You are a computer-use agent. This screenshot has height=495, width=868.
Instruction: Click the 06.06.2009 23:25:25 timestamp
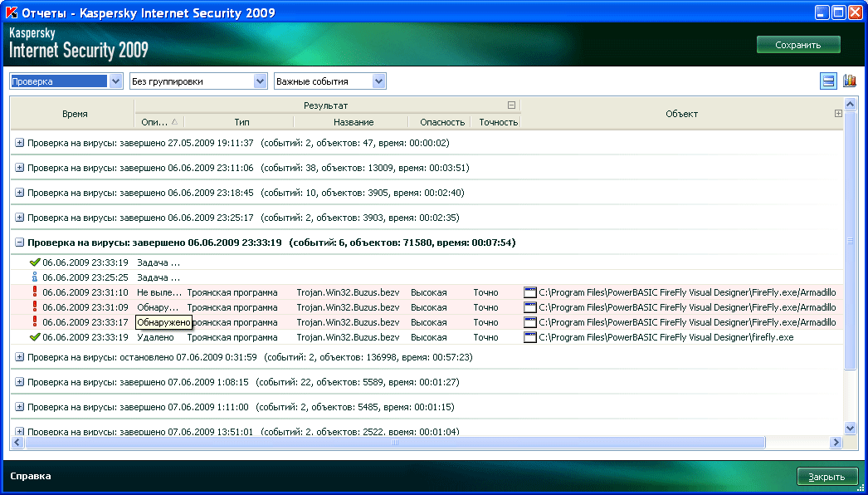click(85, 277)
